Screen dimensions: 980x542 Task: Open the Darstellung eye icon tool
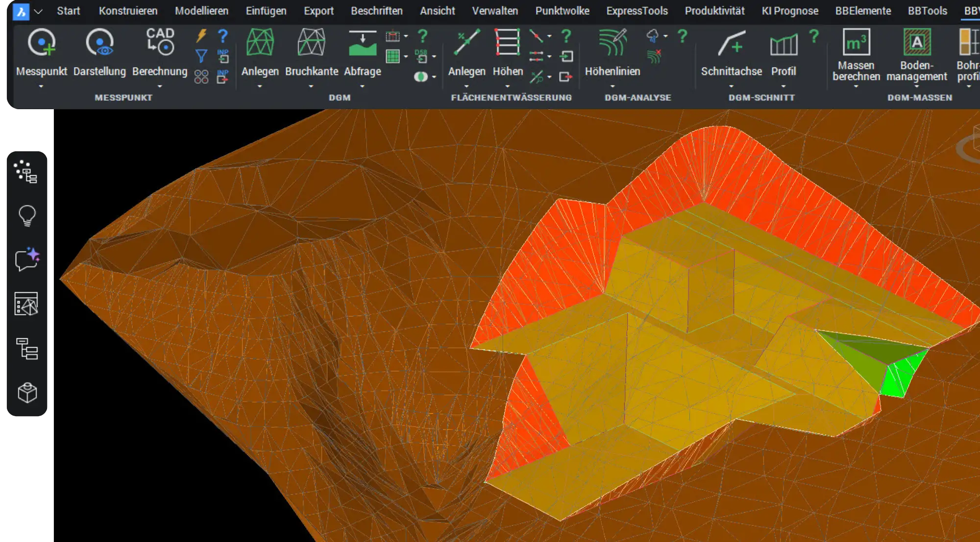pyautogui.click(x=99, y=42)
